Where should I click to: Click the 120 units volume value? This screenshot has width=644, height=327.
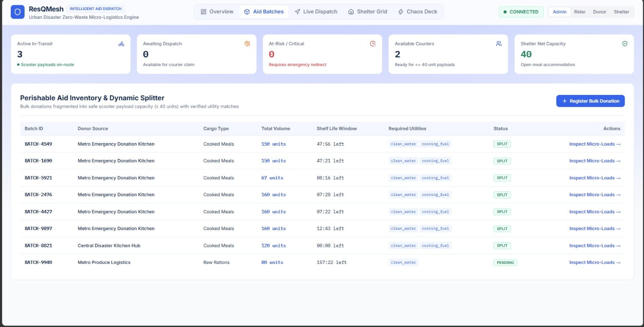pyautogui.click(x=274, y=246)
